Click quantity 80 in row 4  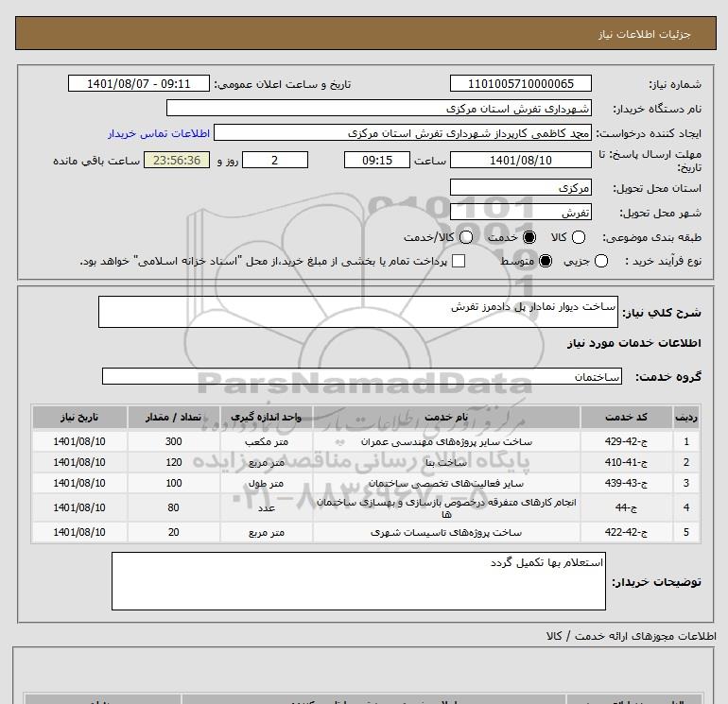coord(173,507)
